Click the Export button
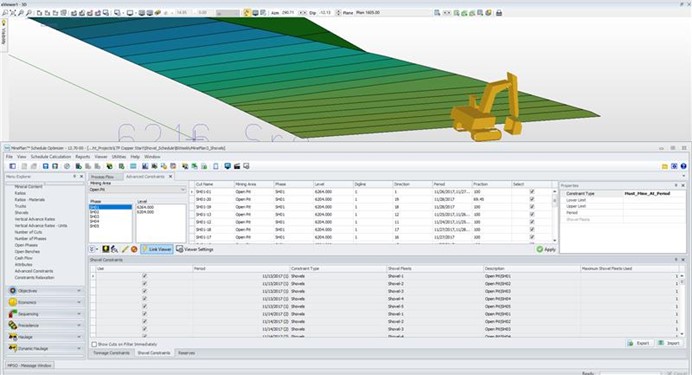This screenshot has height=375, width=692. coord(639,343)
